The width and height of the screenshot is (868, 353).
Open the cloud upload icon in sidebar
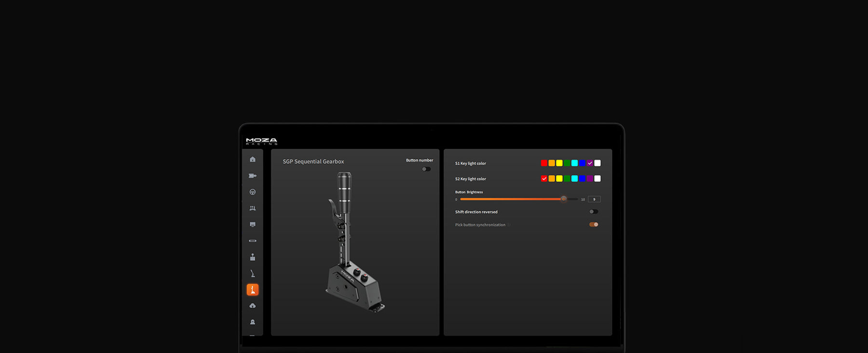[x=252, y=306]
